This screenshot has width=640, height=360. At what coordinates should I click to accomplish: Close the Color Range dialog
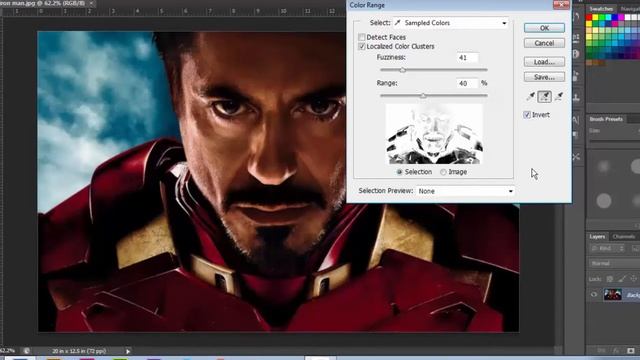point(561,4)
